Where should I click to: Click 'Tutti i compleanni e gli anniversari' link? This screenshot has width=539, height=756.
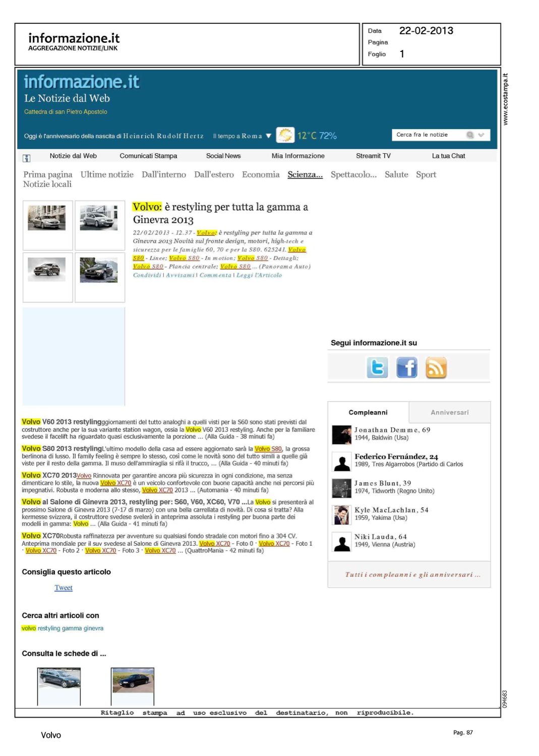pos(412,575)
